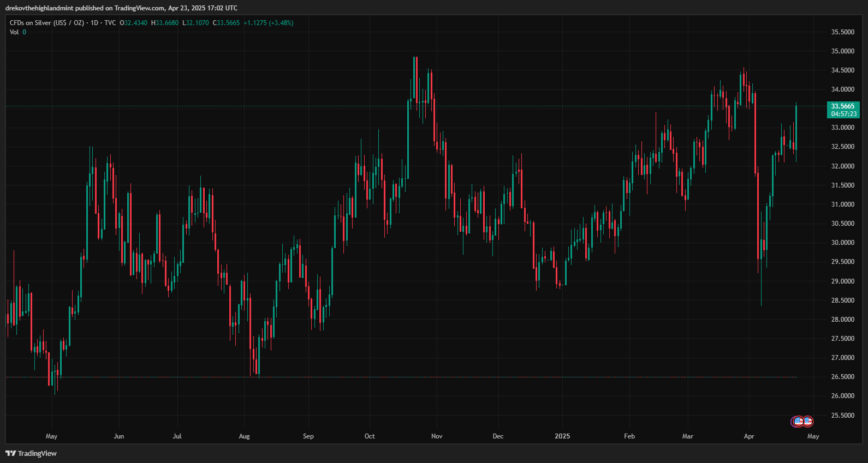The image size is (868, 463).
Task: Select the Vol indicator label
Action: click(x=14, y=32)
